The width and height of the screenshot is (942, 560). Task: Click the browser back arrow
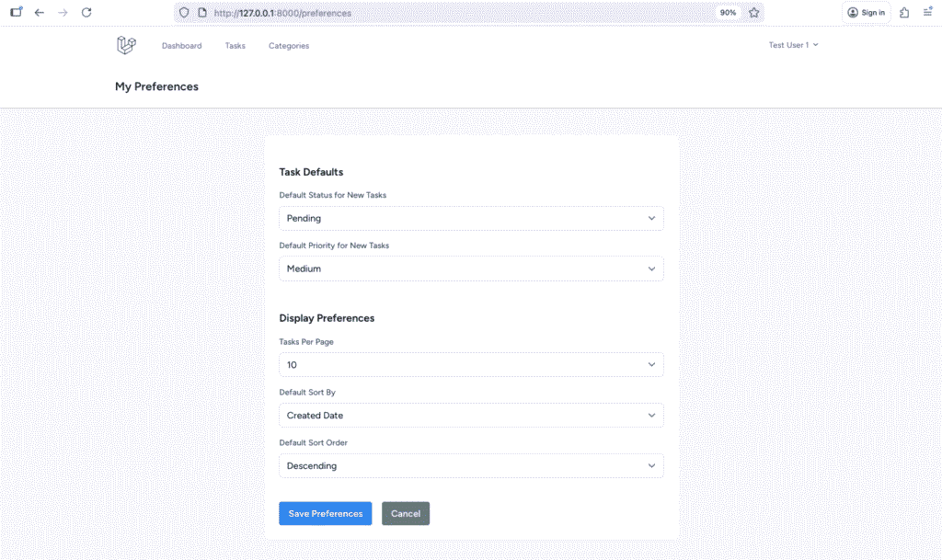[x=40, y=13]
